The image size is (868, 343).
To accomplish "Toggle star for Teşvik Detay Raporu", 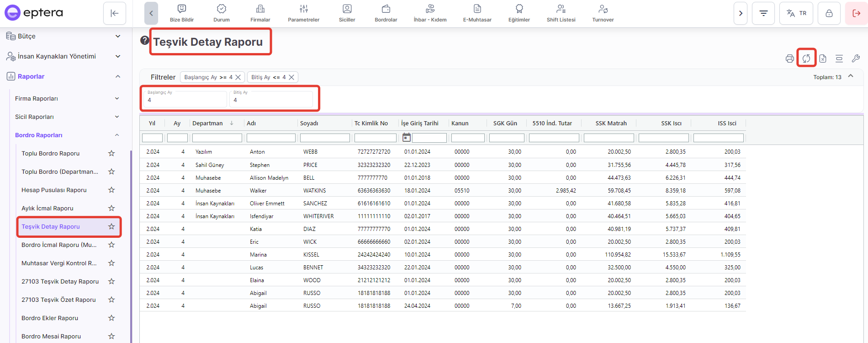I will pyautogui.click(x=111, y=226).
